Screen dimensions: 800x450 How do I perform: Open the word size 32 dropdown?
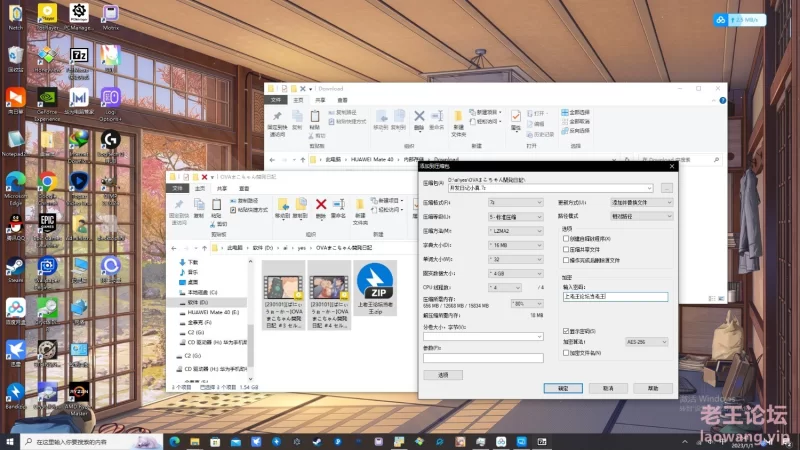515,259
